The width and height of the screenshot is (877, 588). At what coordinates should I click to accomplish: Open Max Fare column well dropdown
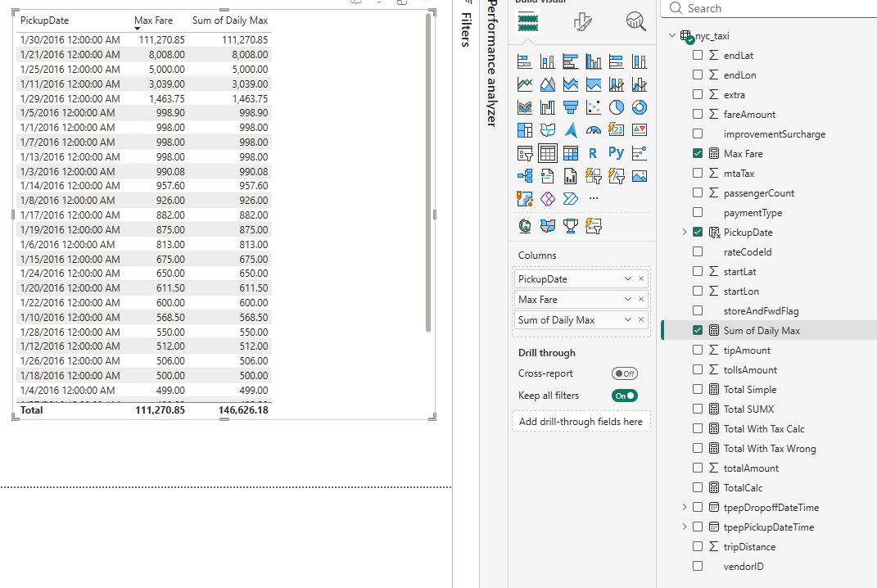click(x=628, y=299)
